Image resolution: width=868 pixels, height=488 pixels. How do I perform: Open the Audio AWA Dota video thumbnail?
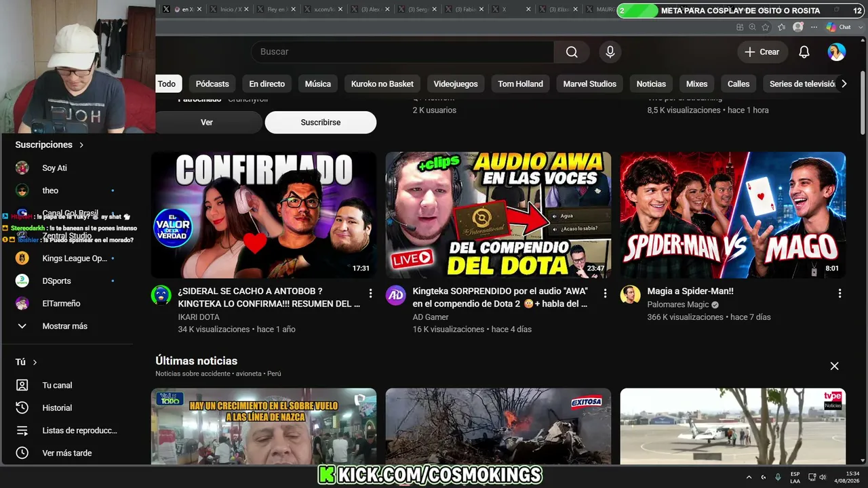[498, 215]
